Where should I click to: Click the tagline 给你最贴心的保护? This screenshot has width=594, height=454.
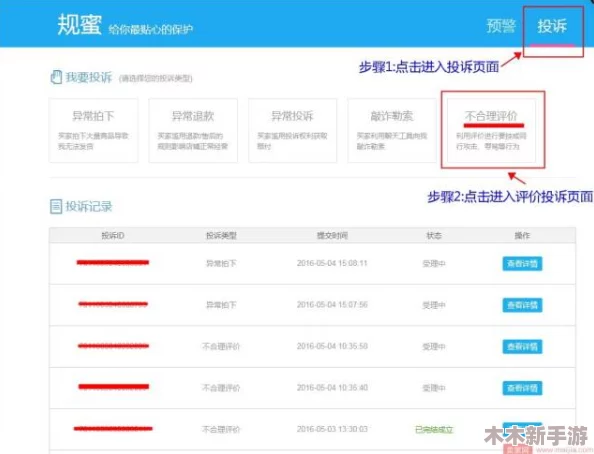coord(151,30)
